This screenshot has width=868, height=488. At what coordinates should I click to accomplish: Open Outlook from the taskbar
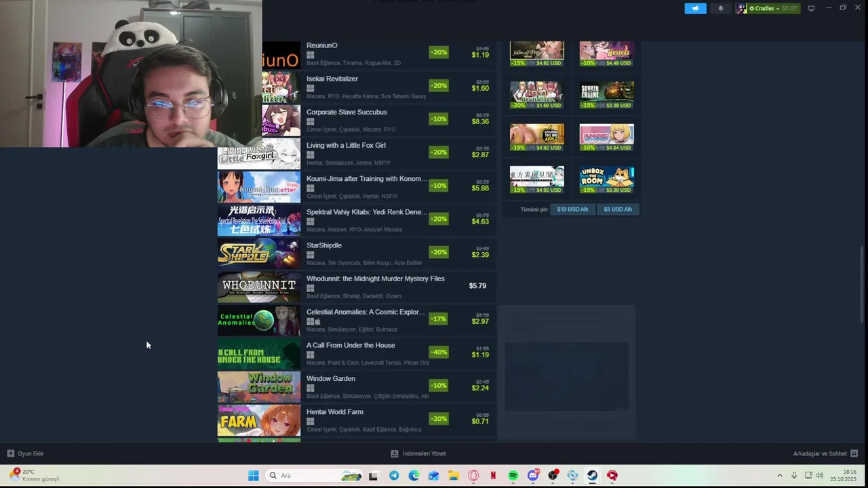[433, 476]
